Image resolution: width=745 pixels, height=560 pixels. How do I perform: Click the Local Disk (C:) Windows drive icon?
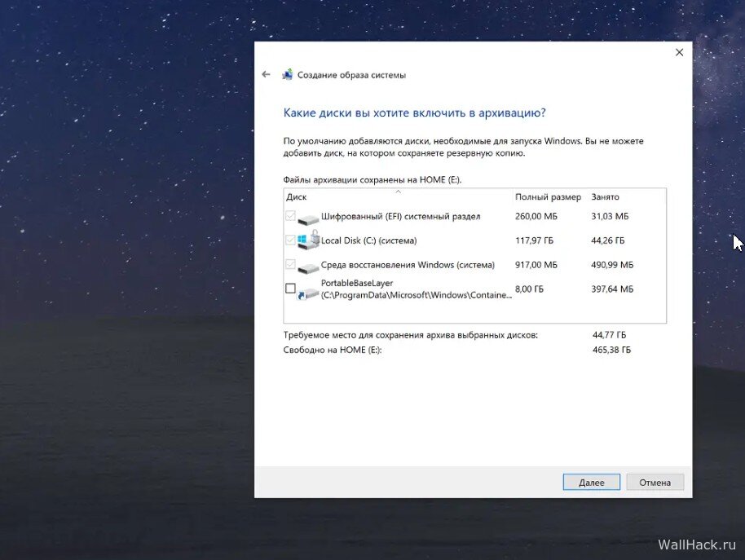point(309,240)
